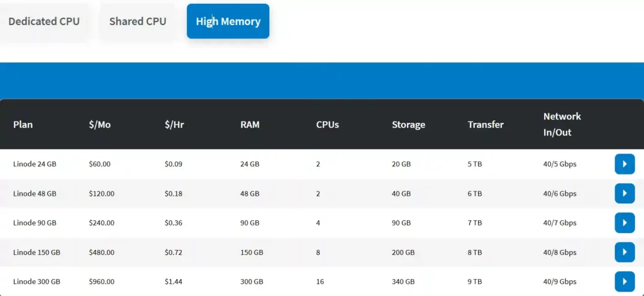Click the $60.00 monthly price
Viewport: 644px width, 296px height.
point(99,164)
